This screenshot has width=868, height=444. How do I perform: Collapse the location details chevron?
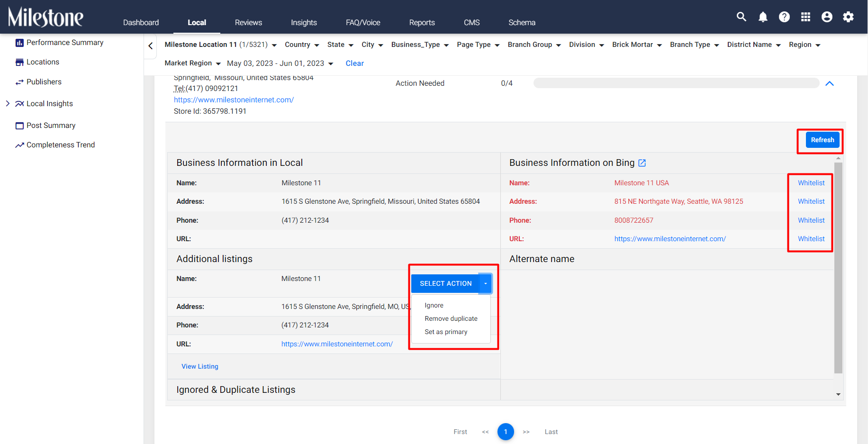click(830, 83)
